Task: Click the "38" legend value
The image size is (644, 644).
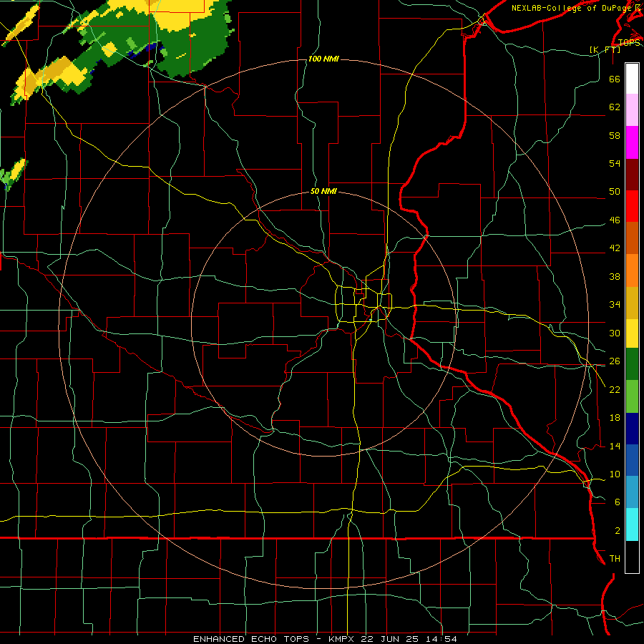Action: tap(615, 276)
